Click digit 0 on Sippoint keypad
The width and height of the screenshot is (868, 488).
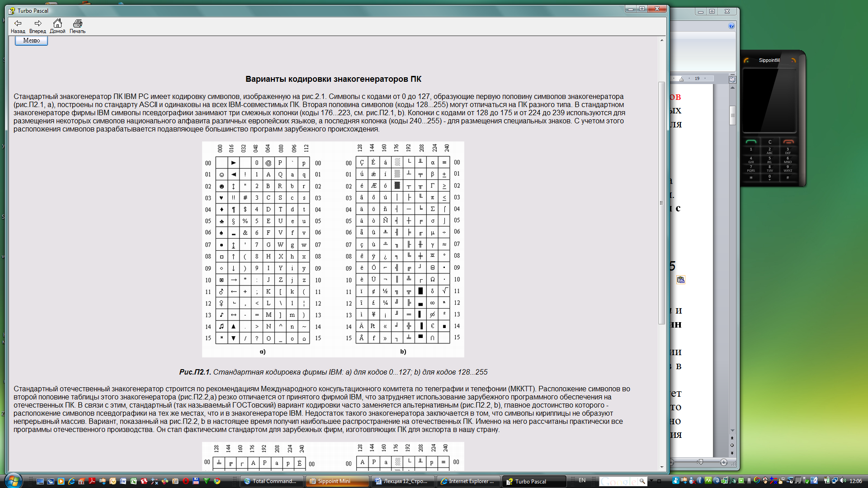(x=770, y=178)
